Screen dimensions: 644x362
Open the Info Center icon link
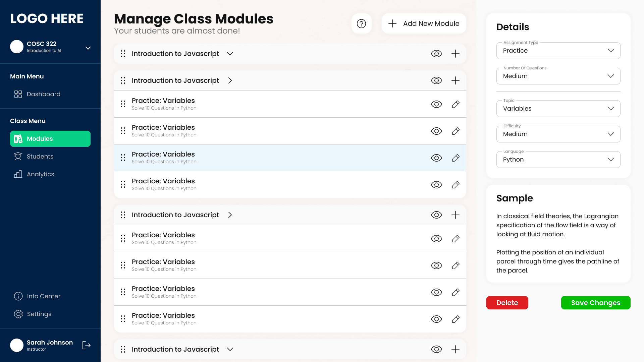point(18,296)
